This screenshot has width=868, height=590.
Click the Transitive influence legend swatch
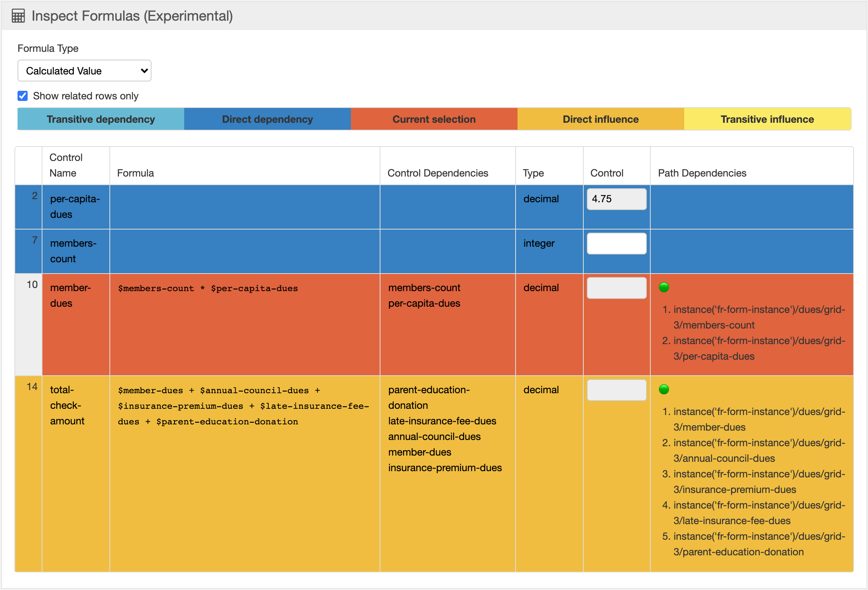(x=768, y=119)
